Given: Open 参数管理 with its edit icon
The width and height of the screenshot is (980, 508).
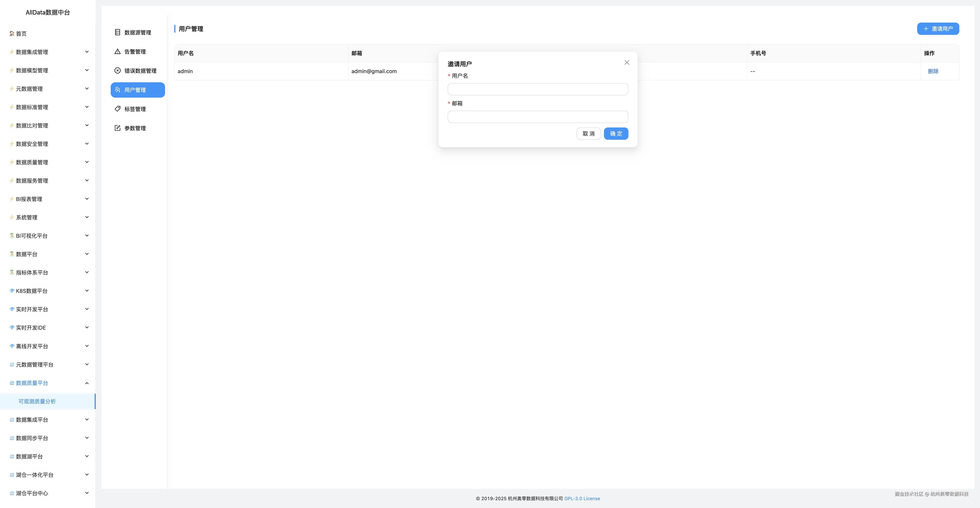Looking at the screenshot, I should [117, 128].
